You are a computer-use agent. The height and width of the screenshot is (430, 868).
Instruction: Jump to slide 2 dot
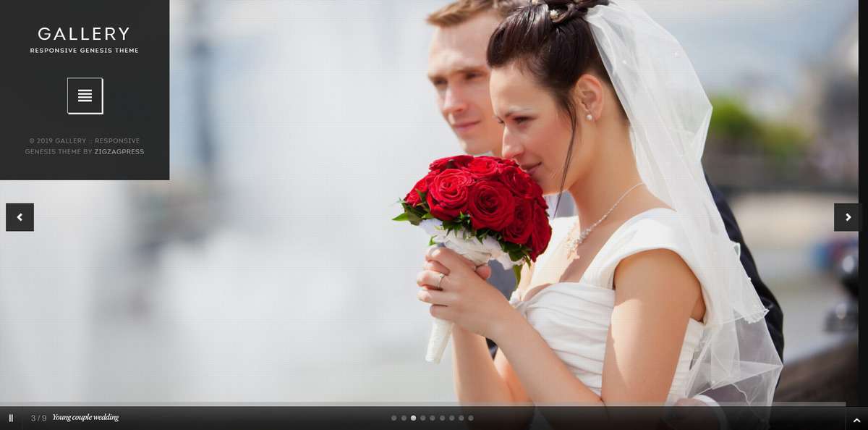tap(404, 418)
